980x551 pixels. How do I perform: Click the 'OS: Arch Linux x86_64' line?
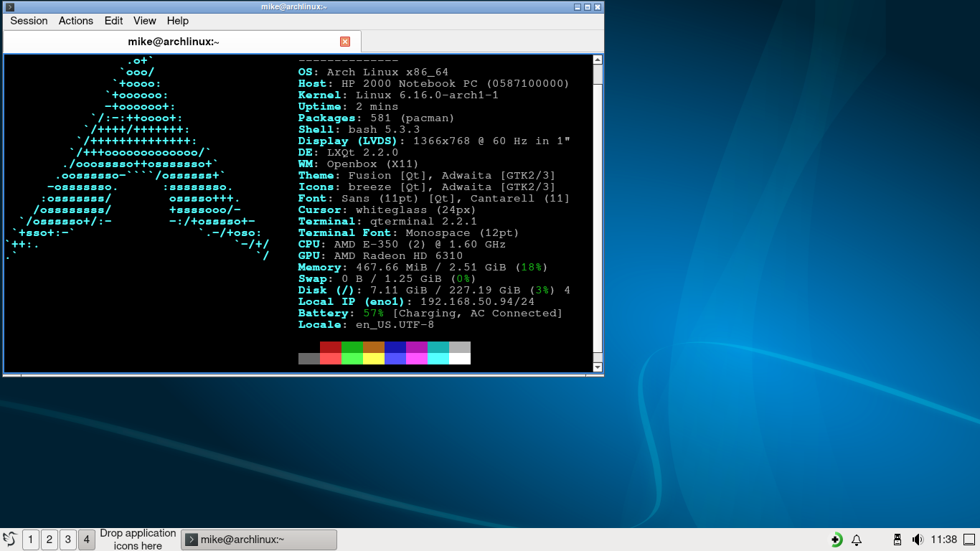373,72
